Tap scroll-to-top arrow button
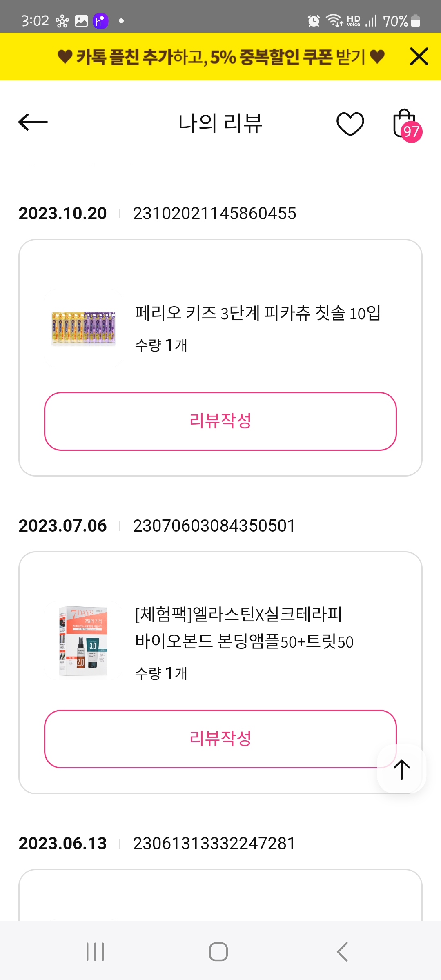 pos(402,769)
